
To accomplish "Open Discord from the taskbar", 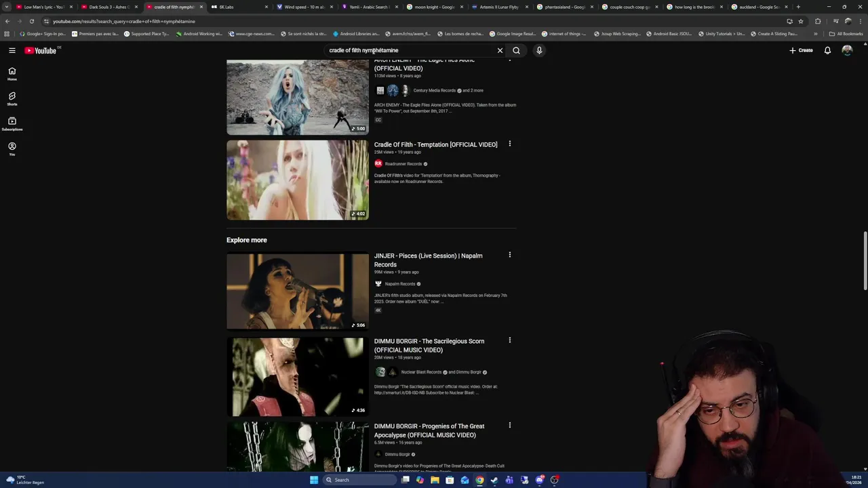I will [540, 480].
